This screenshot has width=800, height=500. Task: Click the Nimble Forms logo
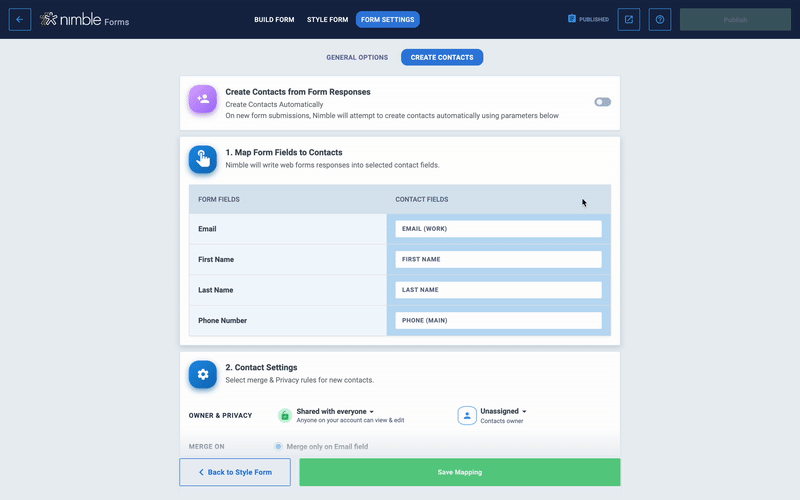85,20
